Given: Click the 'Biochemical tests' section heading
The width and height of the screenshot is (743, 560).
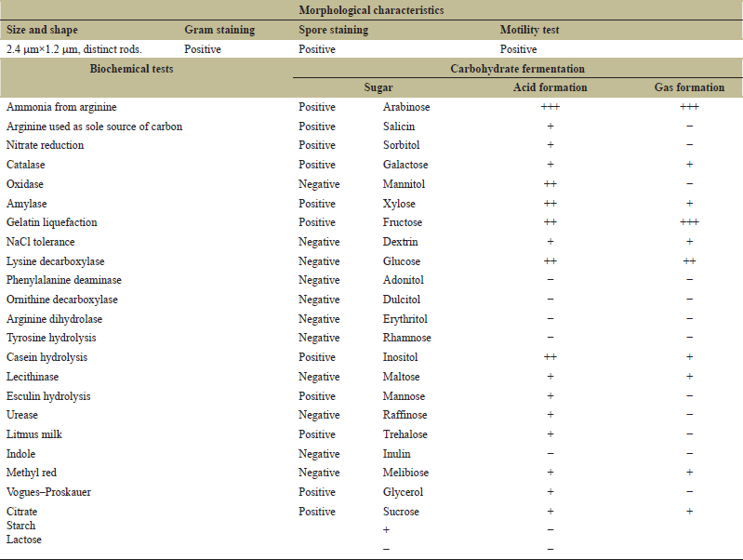Looking at the screenshot, I should (131, 69).
